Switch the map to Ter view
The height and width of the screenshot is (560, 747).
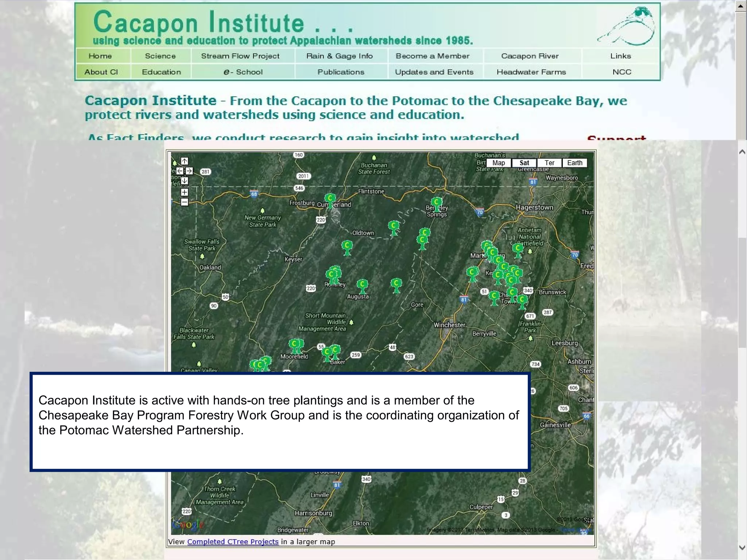click(549, 163)
